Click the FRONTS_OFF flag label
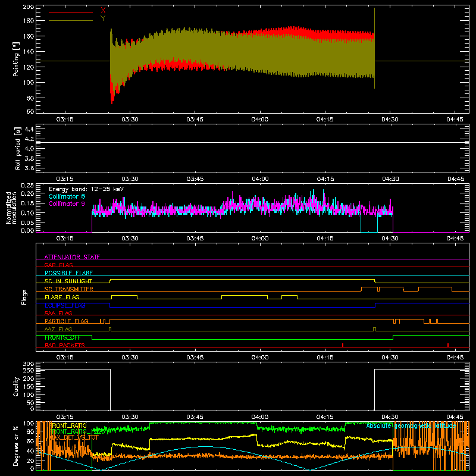 (x=62, y=337)
